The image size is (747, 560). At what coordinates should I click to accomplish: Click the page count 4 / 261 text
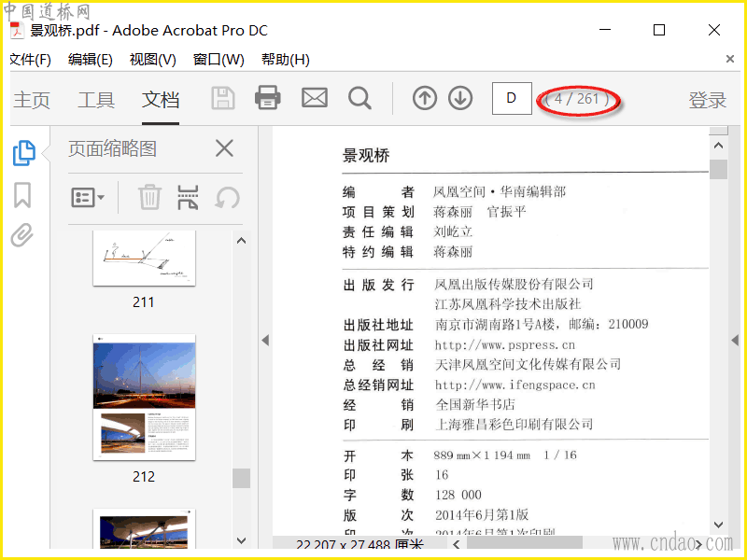click(x=577, y=99)
